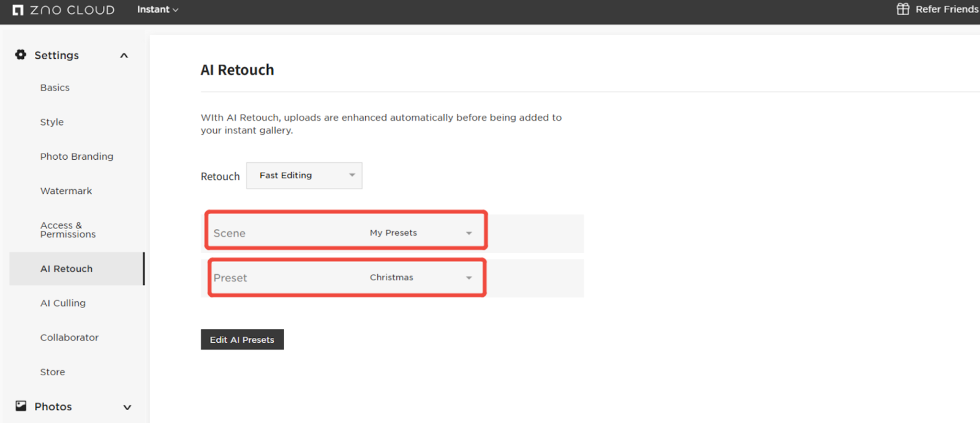Collapse the Settings section chevron
The image size is (980, 423).
coord(124,56)
